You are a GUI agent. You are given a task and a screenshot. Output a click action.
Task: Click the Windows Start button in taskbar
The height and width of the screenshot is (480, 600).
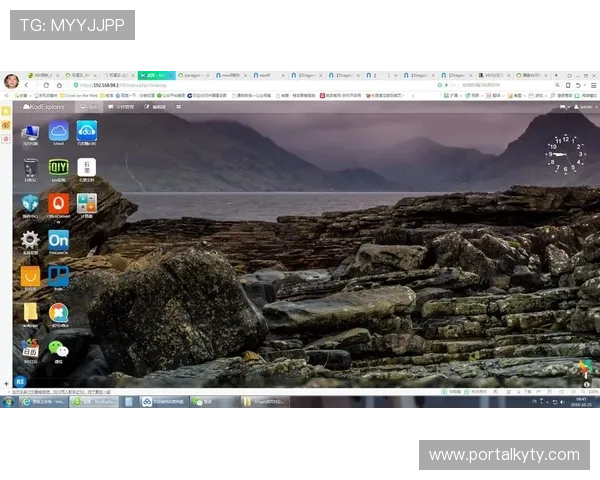pyautogui.click(x=9, y=402)
